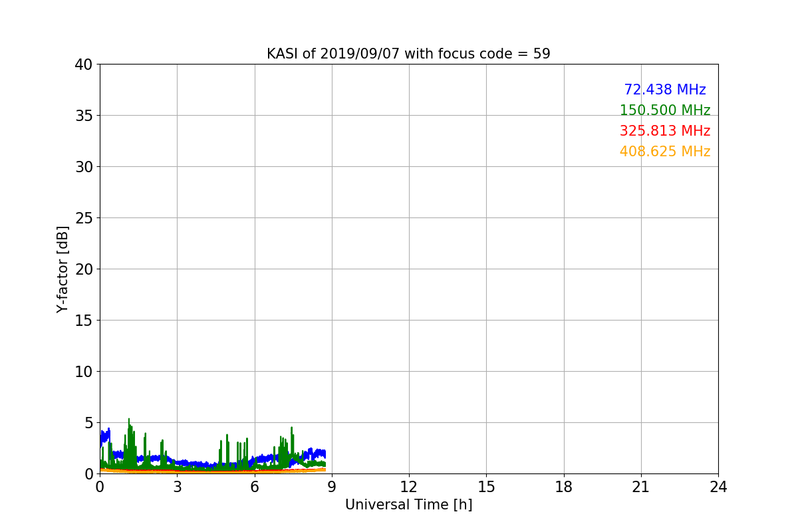The image size is (798, 532).
Task: Click x-axis tick label 18
Action: point(563,487)
